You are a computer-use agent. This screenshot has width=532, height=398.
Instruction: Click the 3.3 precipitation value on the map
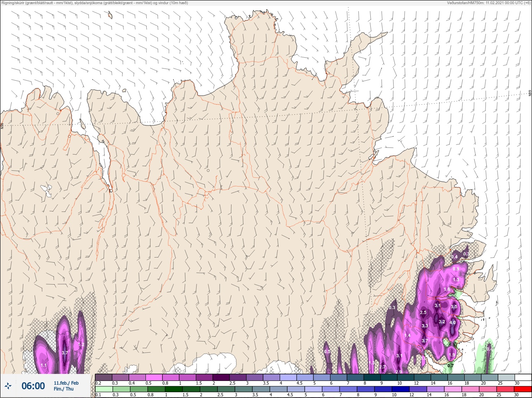tap(425, 326)
